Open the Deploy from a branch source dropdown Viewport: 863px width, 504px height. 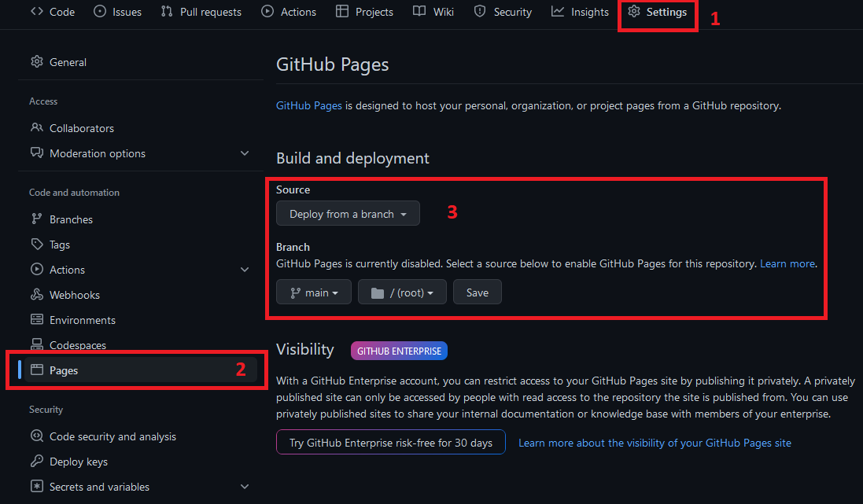(348, 214)
